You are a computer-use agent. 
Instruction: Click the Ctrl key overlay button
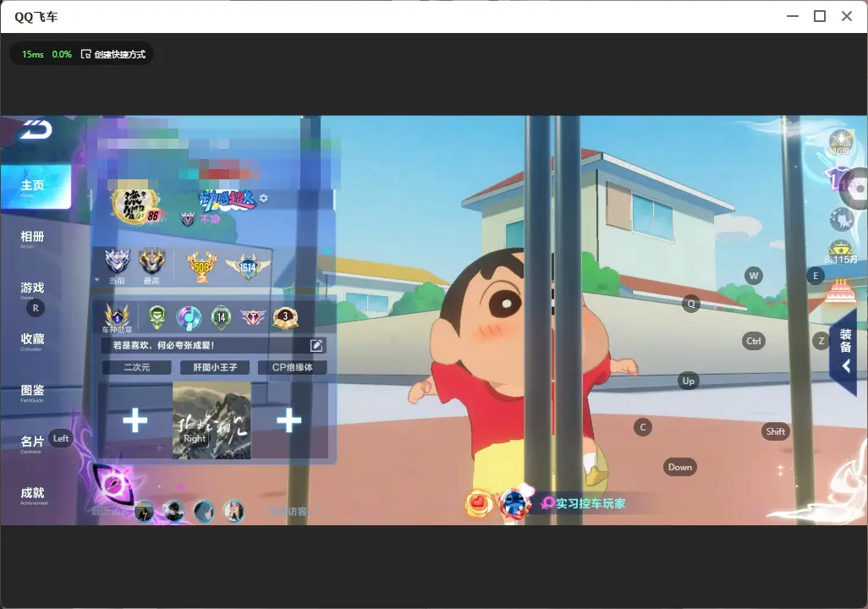(754, 341)
